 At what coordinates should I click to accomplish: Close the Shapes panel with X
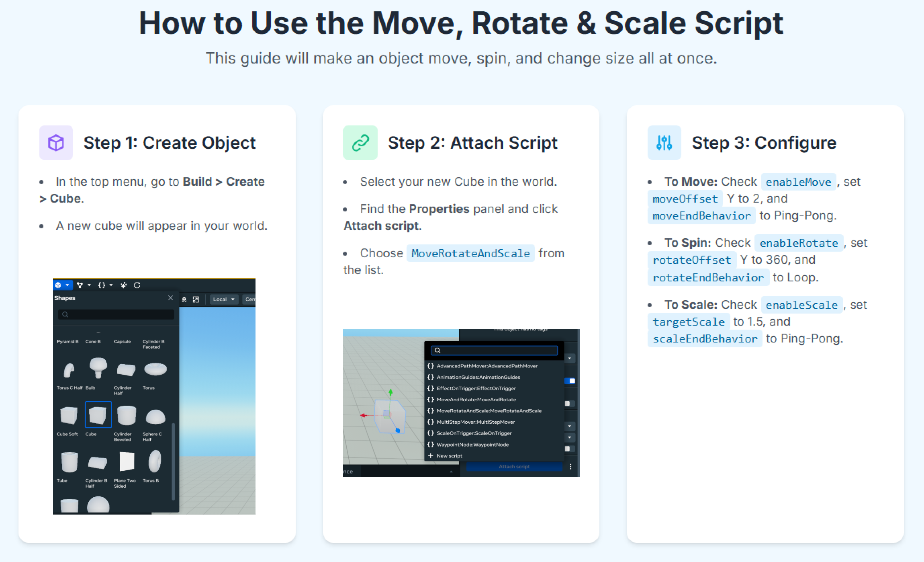pyautogui.click(x=170, y=298)
